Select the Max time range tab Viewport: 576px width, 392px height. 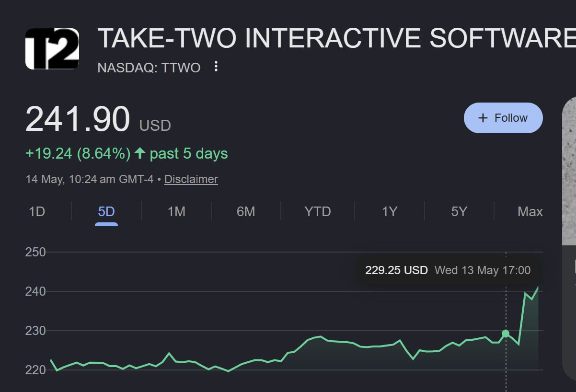(x=530, y=211)
